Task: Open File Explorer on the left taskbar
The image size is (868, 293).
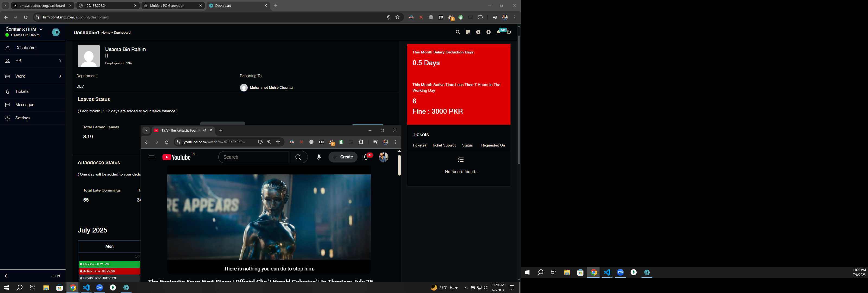Action: click(x=46, y=288)
